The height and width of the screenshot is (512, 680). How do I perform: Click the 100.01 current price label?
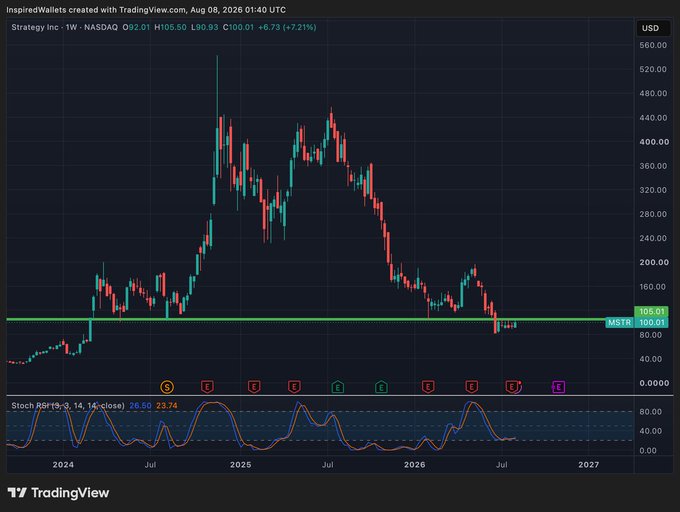(x=651, y=323)
